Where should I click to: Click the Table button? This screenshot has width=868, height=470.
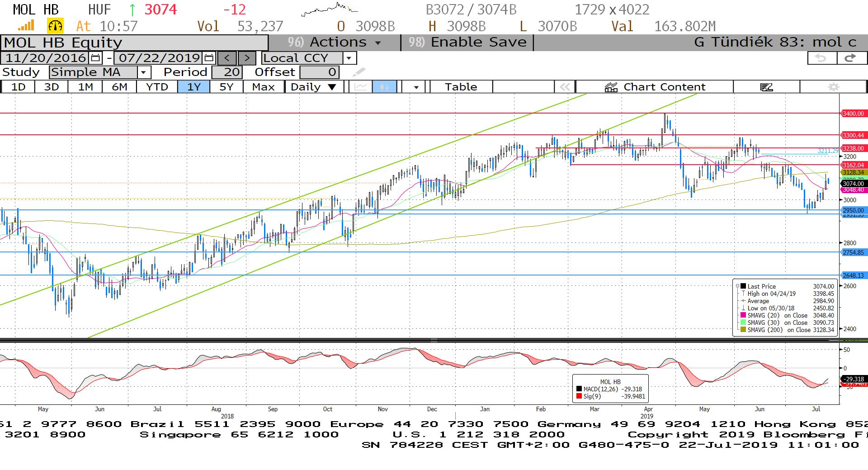[x=461, y=87]
